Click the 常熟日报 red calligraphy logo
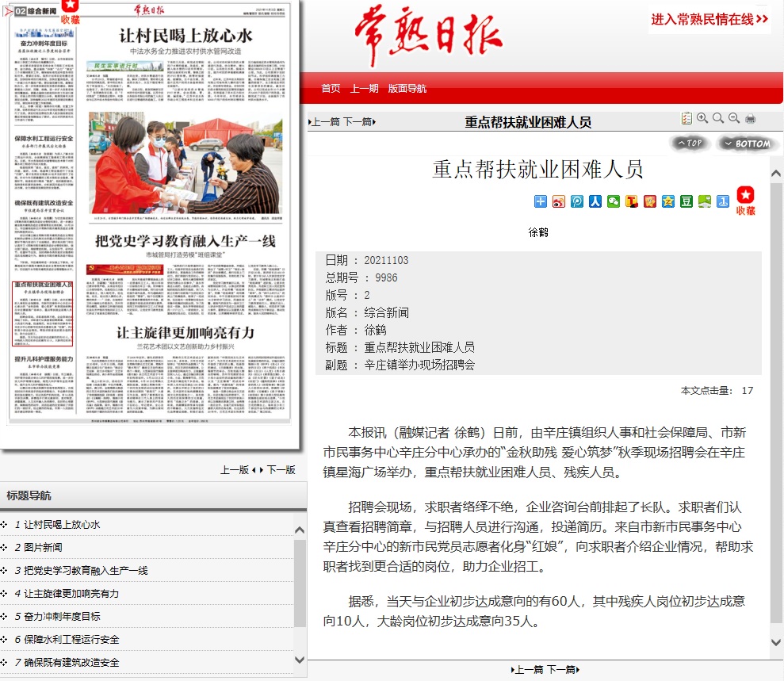This screenshot has height=681, width=784. pyautogui.click(x=429, y=35)
